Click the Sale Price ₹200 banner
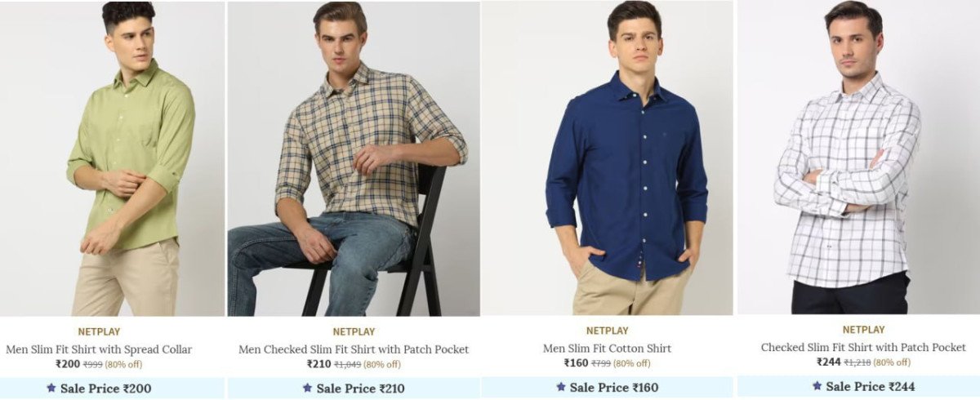980x400 pixels. click(x=112, y=389)
